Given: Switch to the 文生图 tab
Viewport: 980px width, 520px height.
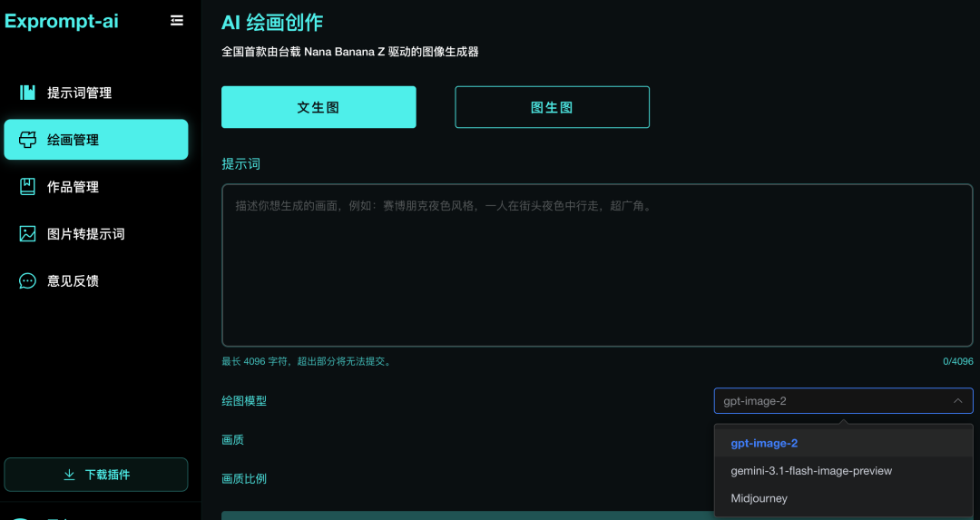Looking at the screenshot, I should pyautogui.click(x=318, y=107).
